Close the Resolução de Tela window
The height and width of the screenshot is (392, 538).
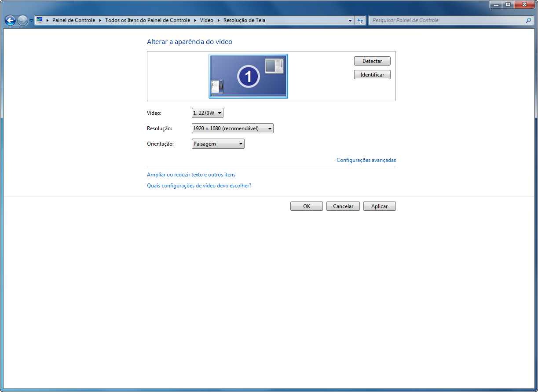(523, 4)
